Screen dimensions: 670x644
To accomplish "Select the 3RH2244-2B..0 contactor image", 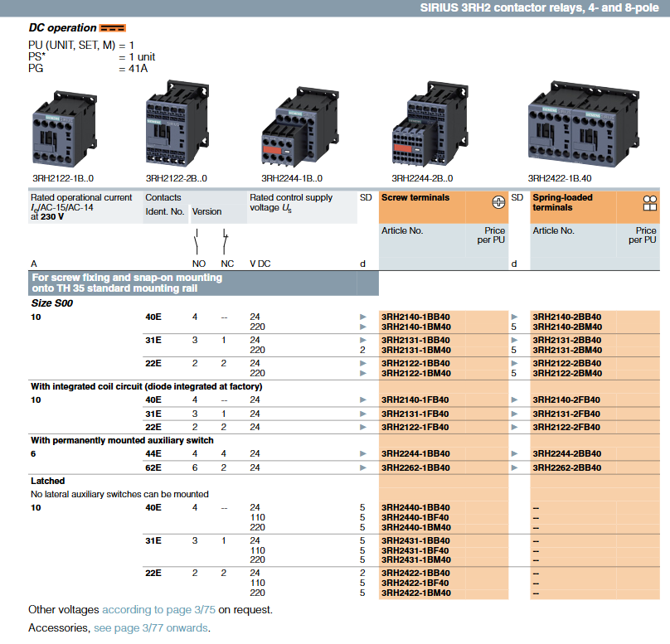I will point(422,127).
